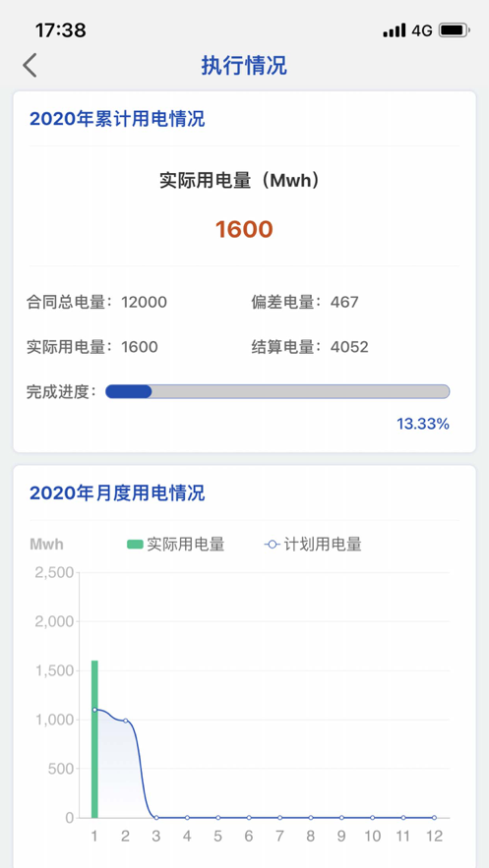
Task: Tap the cellular signal bars icon
Action: pyautogui.click(x=395, y=30)
